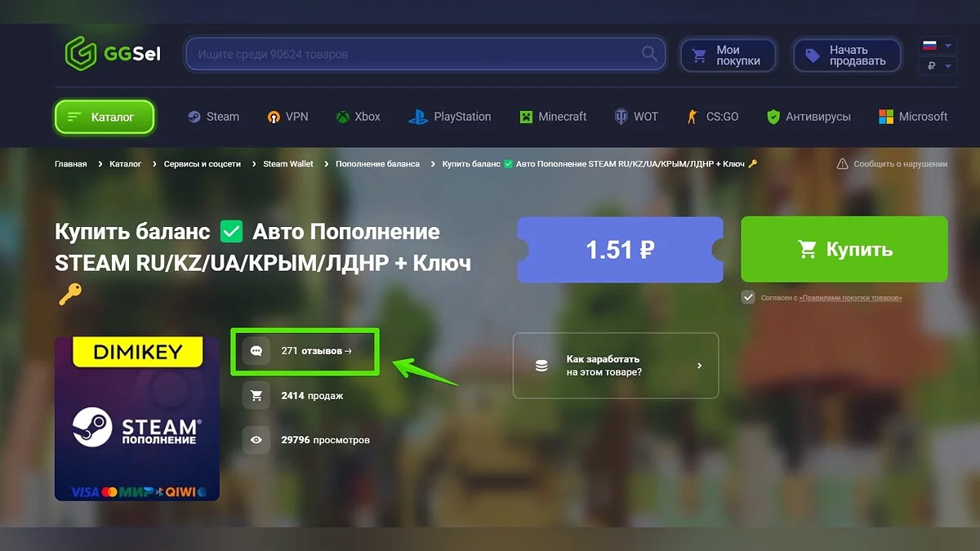This screenshot has width=980, height=551.
Task: Select PlayStation category in navigation
Action: pyautogui.click(x=450, y=117)
